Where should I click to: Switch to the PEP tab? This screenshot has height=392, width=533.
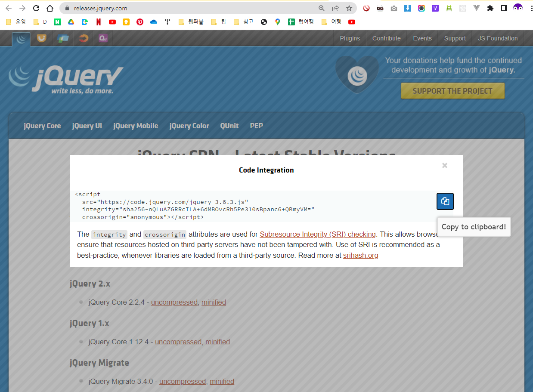click(x=257, y=126)
